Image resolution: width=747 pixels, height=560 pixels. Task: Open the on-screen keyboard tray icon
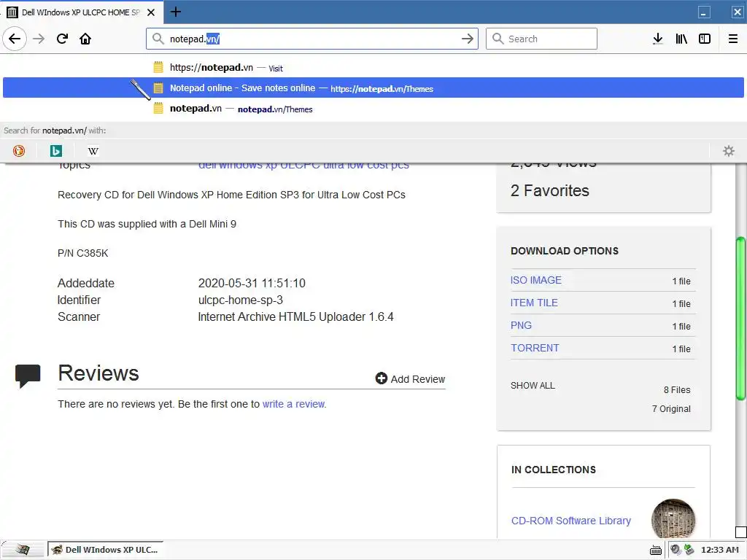(x=656, y=550)
